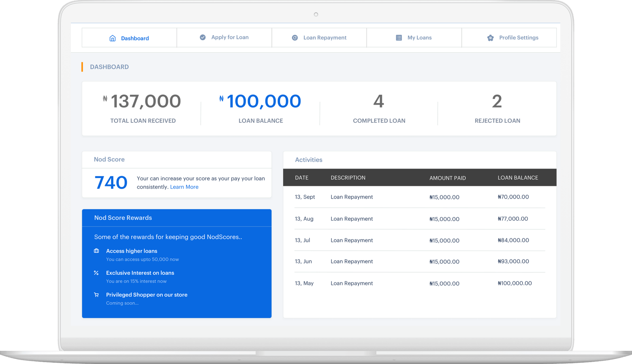The width and height of the screenshot is (632, 364).
Task: Follow the Learn More link
Action: [184, 187]
